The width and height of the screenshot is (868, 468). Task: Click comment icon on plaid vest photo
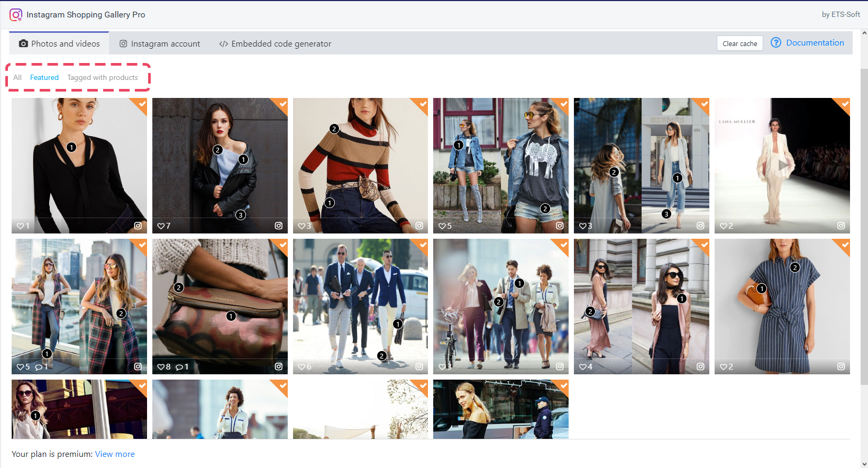[38, 367]
